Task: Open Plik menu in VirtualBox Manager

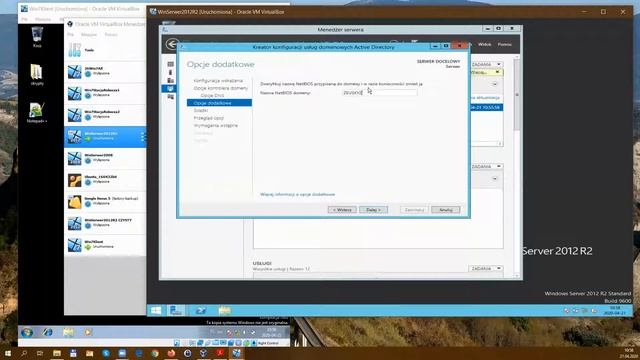Action: click(71, 35)
